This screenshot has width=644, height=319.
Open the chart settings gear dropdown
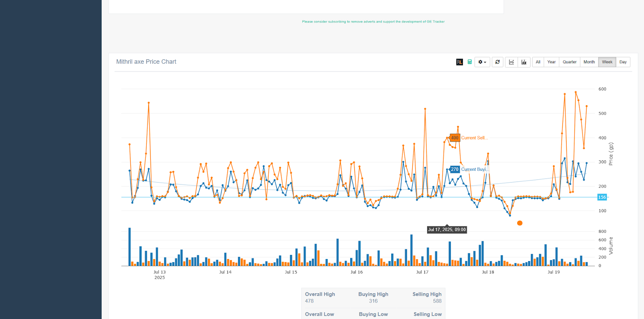coord(482,62)
